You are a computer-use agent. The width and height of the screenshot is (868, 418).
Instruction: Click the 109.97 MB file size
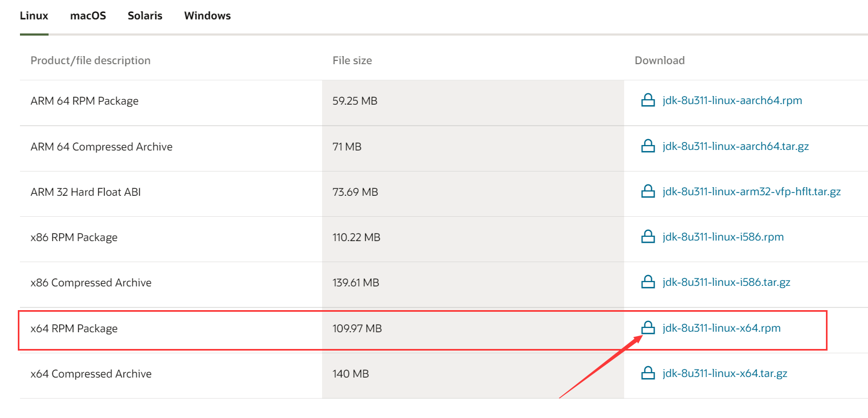(x=357, y=328)
